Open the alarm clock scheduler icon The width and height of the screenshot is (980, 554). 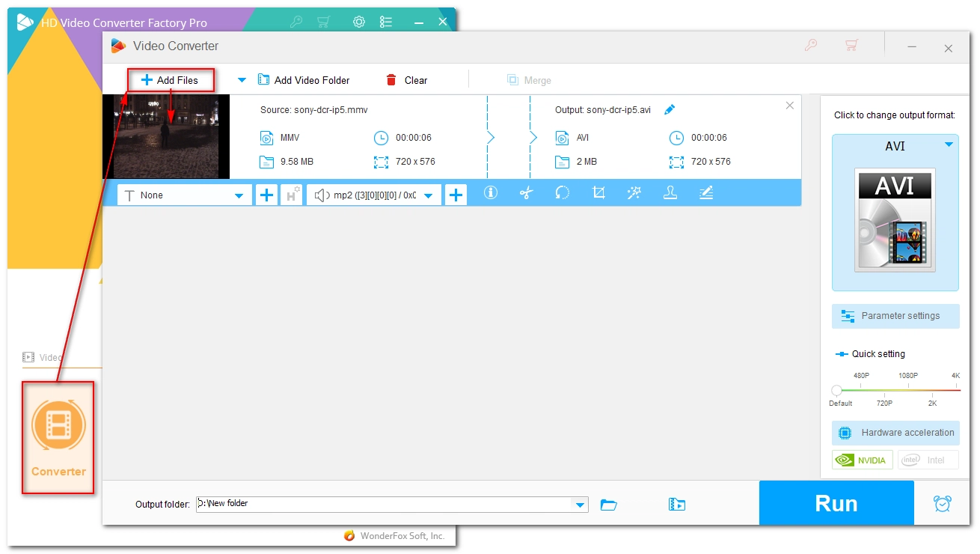click(943, 503)
